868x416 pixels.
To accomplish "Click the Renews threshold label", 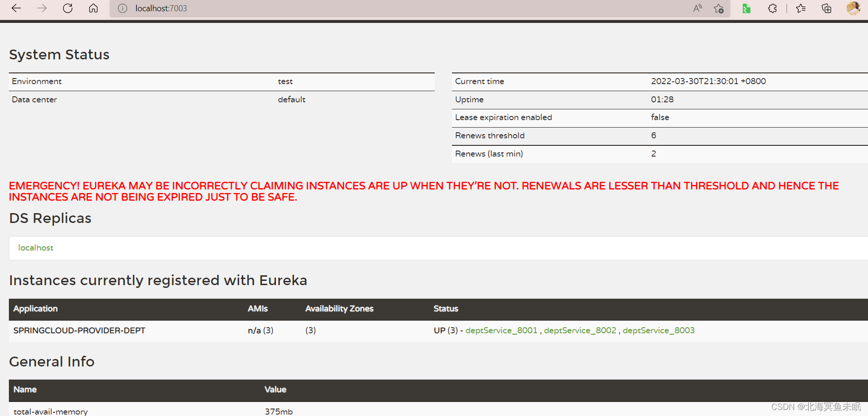I will coord(490,136).
